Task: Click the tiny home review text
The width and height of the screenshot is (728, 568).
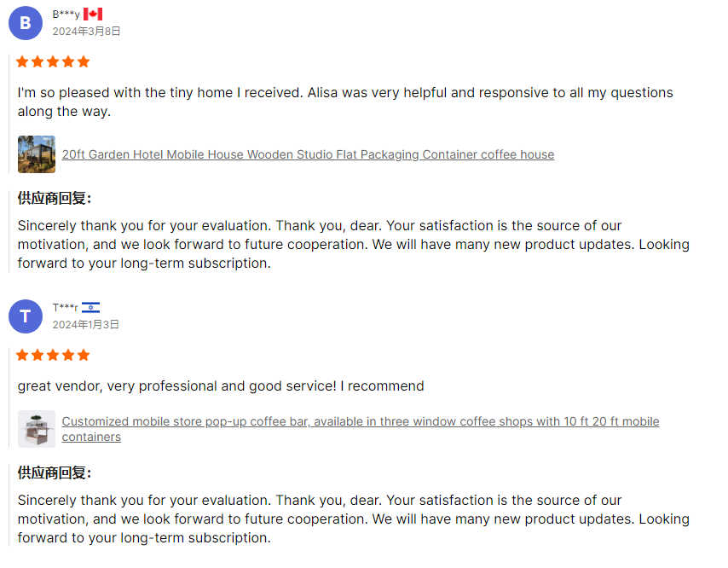Action: [x=345, y=101]
